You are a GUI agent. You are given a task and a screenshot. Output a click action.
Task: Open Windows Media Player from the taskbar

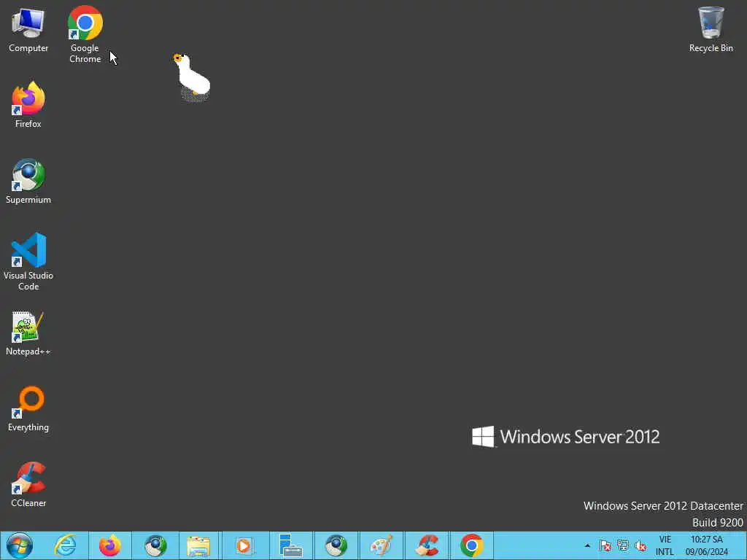tap(244, 545)
